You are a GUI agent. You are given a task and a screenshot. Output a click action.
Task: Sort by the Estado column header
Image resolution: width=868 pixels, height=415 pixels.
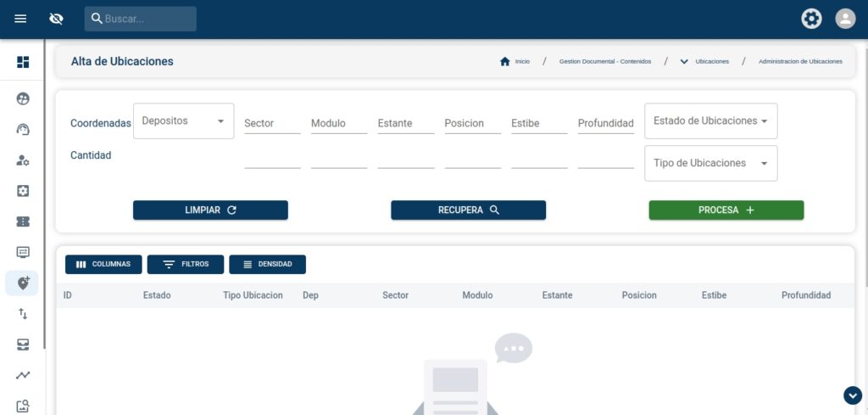[x=157, y=295]
